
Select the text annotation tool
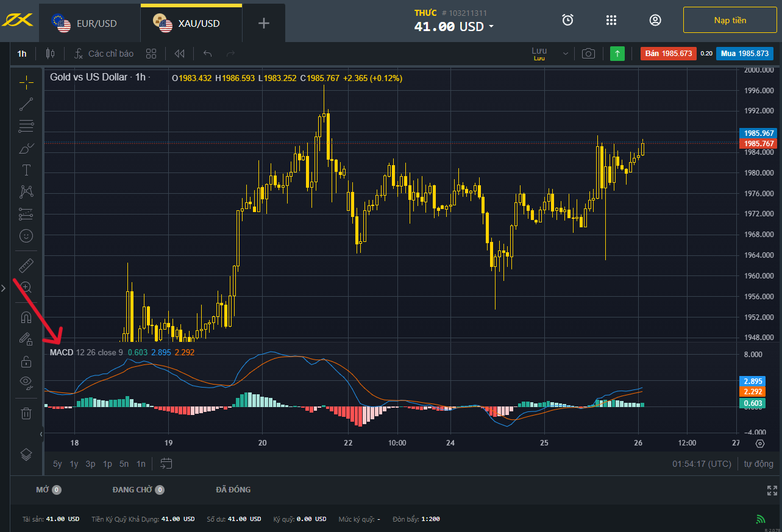(26, 169)
